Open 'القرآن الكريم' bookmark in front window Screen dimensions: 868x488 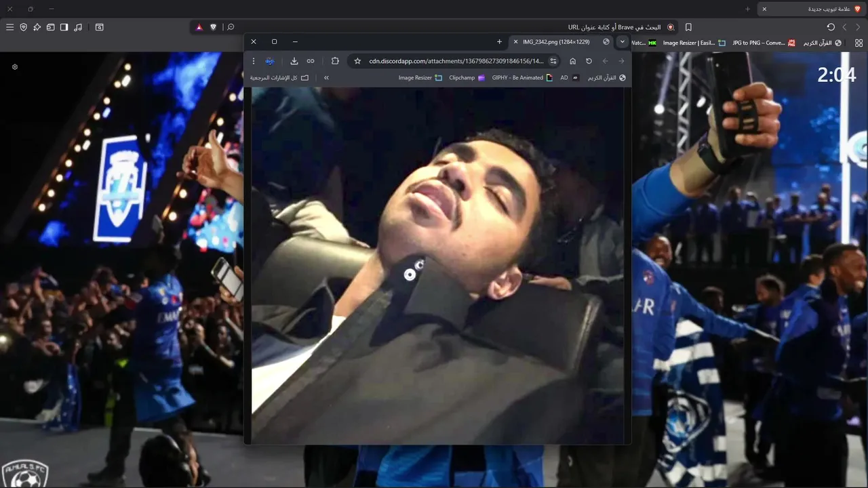(x=606, y=78)
